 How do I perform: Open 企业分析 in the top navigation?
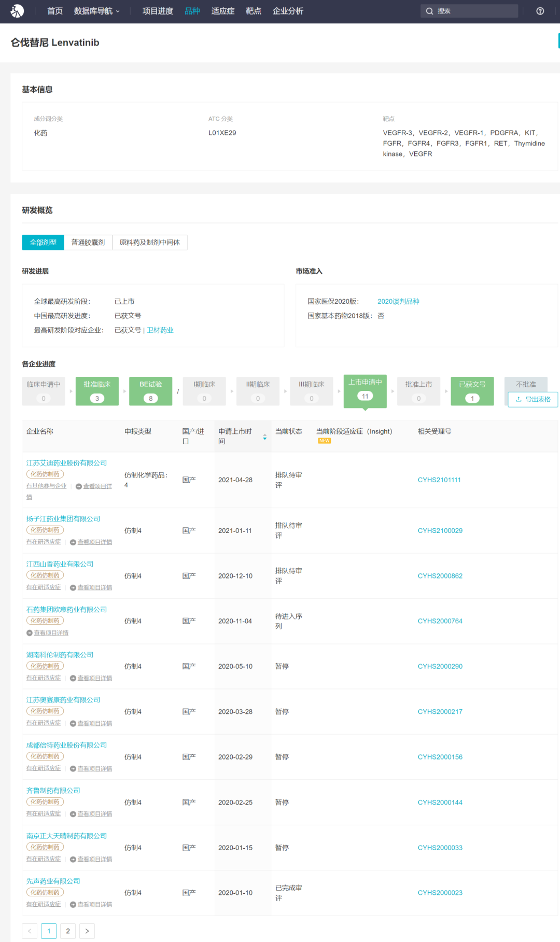pyautogui.click(x=288, y=11)
